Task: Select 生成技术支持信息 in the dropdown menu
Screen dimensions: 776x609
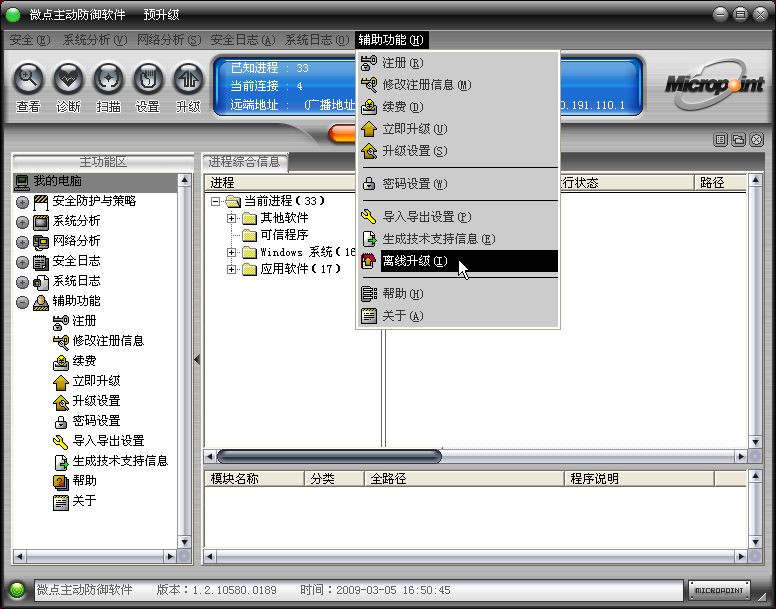Action: [x=458, y=239]
